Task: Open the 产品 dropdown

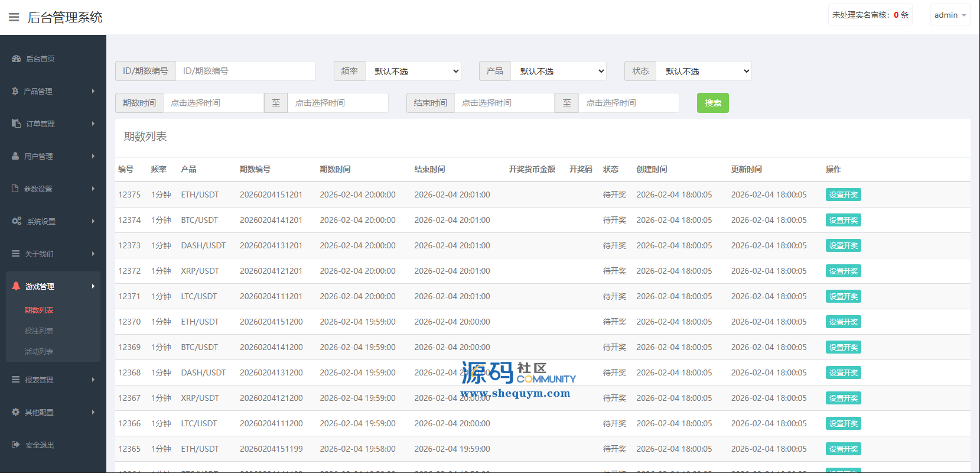Action: click(558, 71)
